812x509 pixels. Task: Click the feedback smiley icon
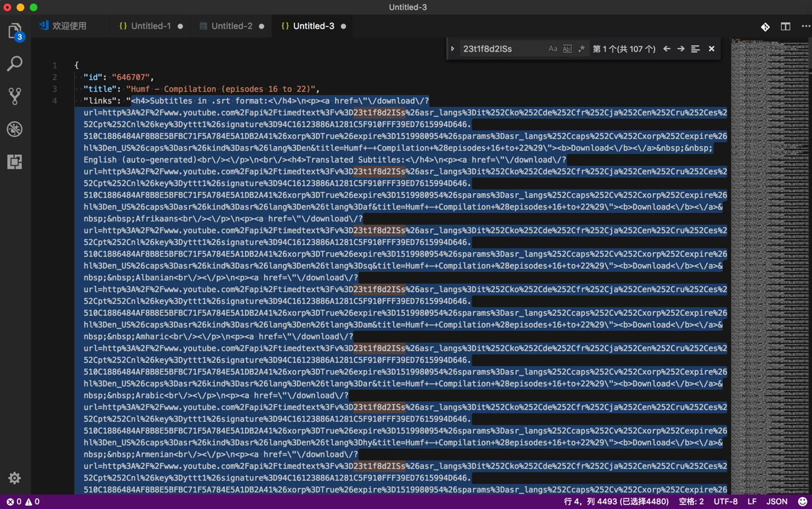coord(802,502)
